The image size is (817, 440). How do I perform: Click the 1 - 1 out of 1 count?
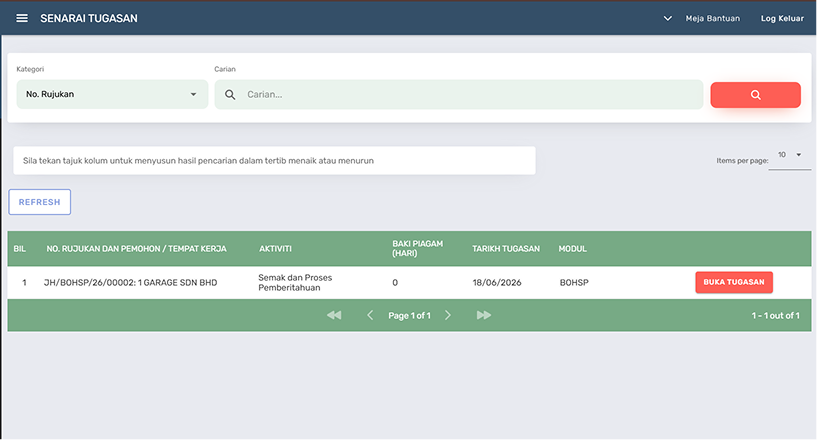[775, 315]
